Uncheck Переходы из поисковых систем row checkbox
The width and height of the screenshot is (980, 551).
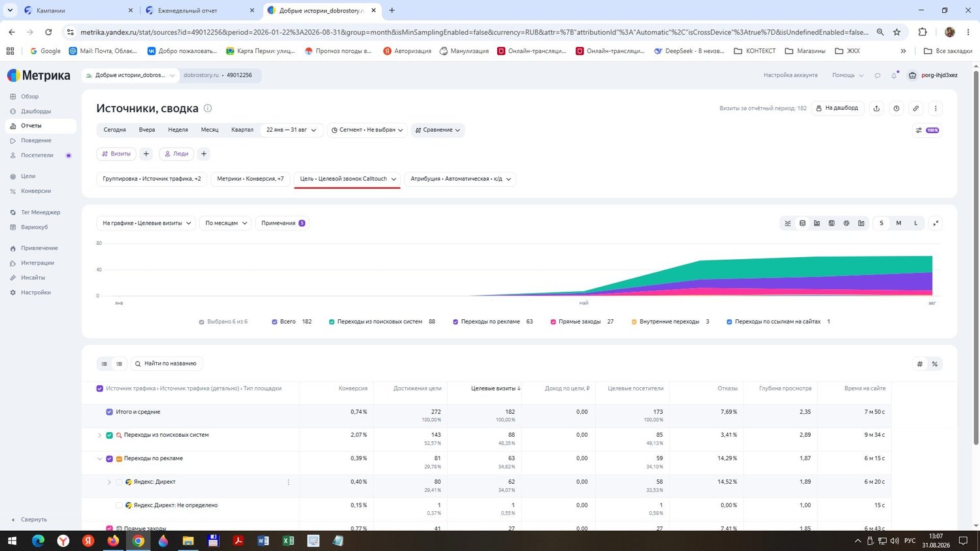[x=109, y=435]
